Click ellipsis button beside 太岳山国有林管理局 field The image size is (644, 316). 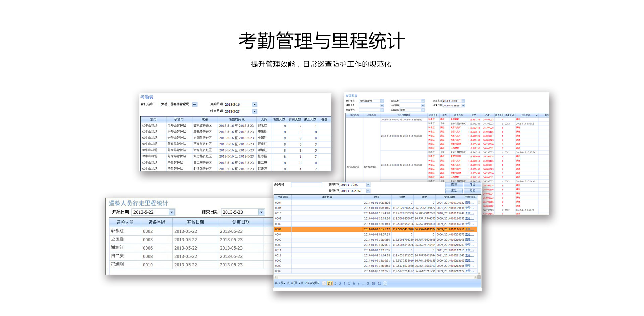pos(195,104)
